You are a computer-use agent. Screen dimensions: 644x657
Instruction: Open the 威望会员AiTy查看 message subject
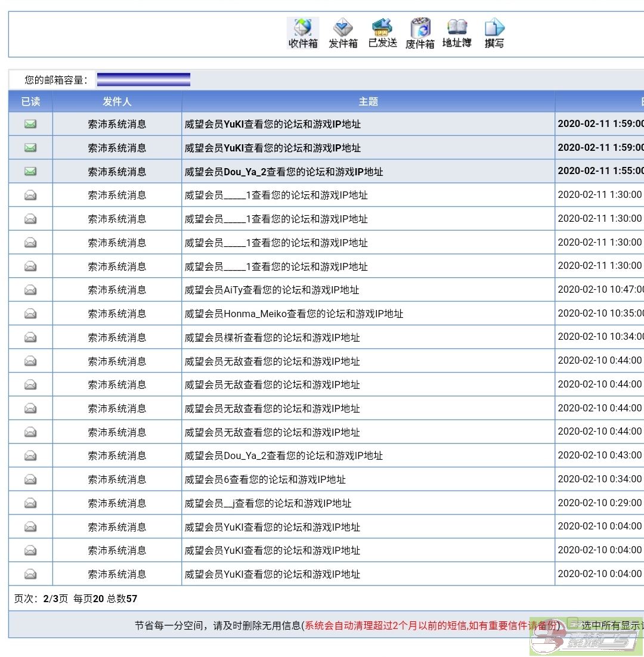pos(272,290)
